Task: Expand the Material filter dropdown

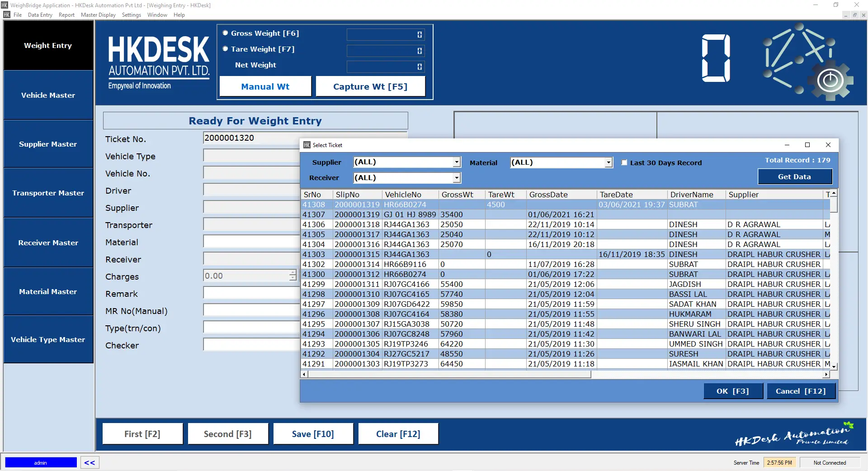Action: coord(609,162)
